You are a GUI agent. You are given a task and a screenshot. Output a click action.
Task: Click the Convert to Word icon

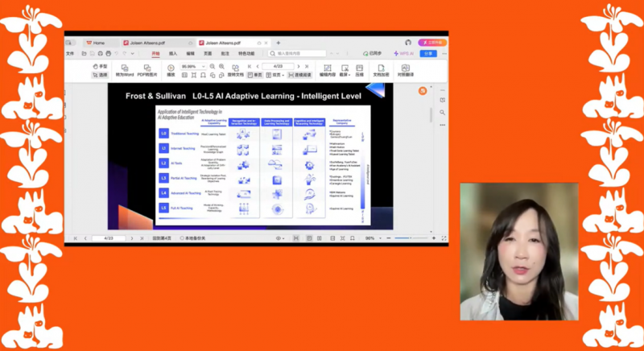point(125,68)
